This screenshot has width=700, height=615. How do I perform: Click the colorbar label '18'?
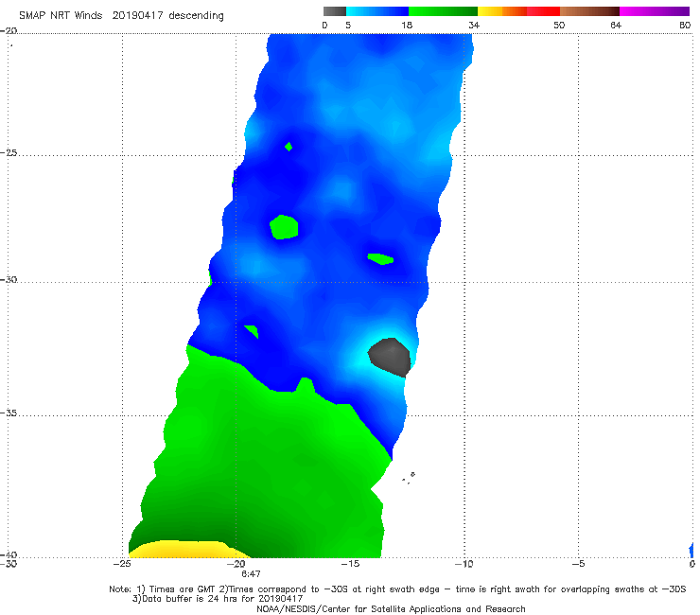click(x=407, y=25)
